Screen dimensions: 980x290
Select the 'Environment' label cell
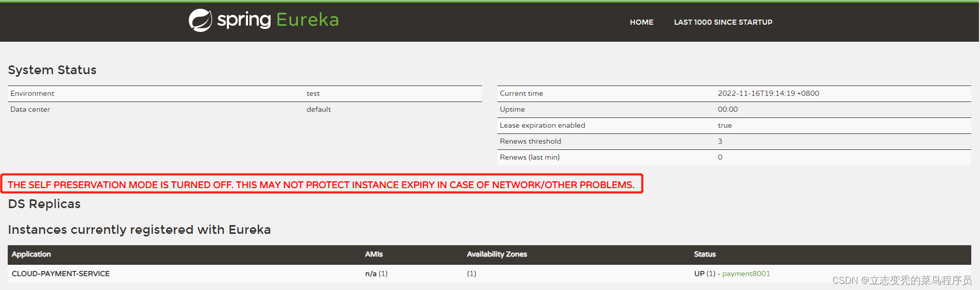(x=32, y=93)
